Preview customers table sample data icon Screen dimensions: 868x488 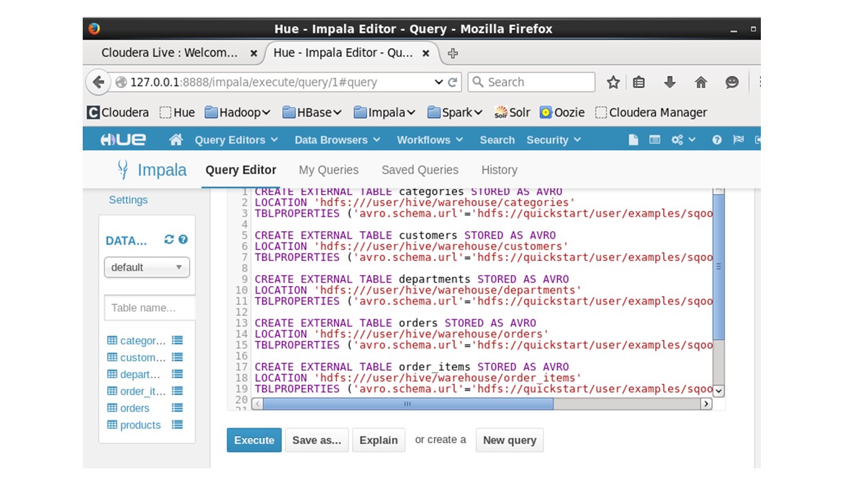click(177, 357)
